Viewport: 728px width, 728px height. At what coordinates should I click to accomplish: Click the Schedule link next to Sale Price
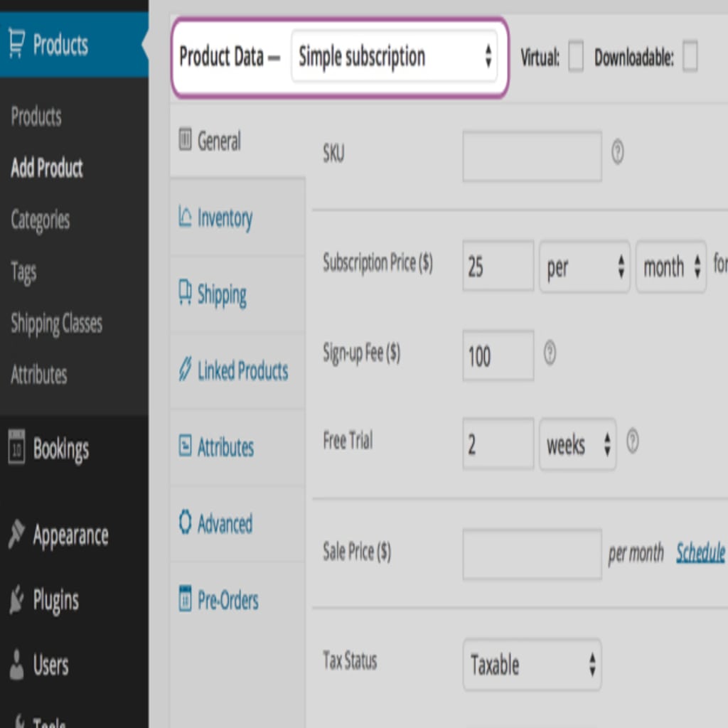coord(700,552)
